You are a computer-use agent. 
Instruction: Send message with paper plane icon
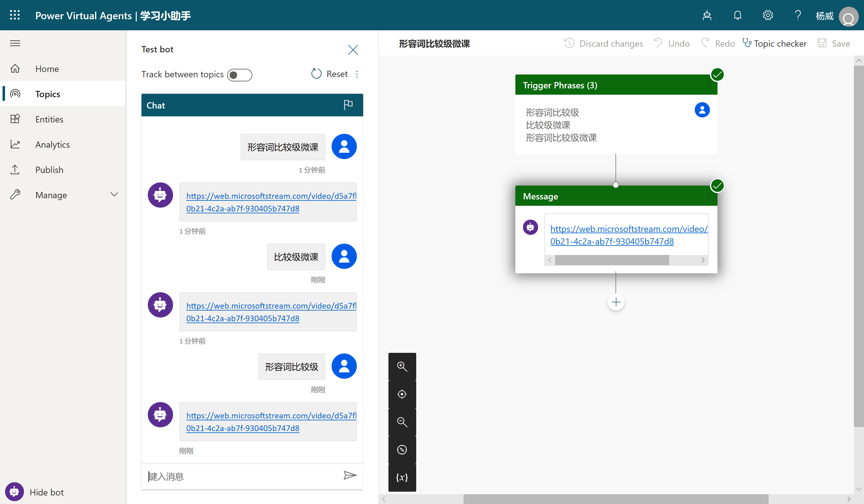(350, 475)
